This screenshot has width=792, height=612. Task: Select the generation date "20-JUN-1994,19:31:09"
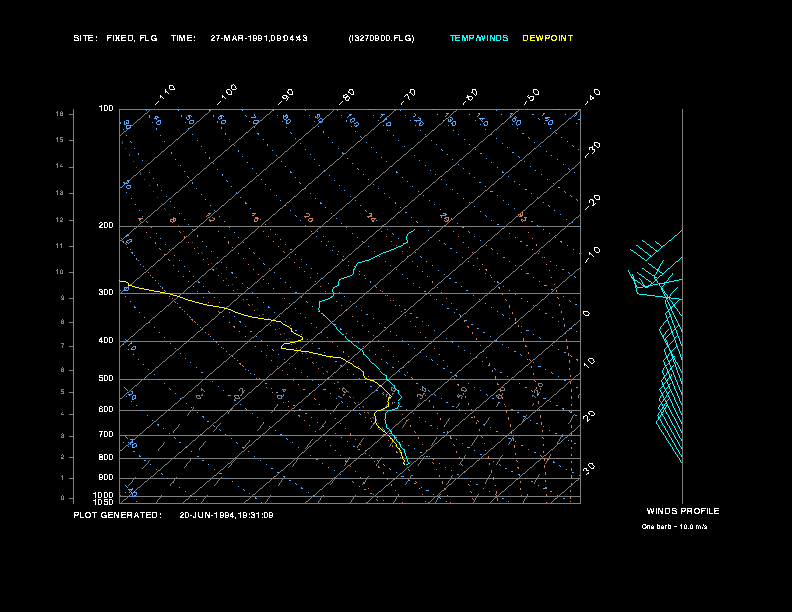[226, 515]
